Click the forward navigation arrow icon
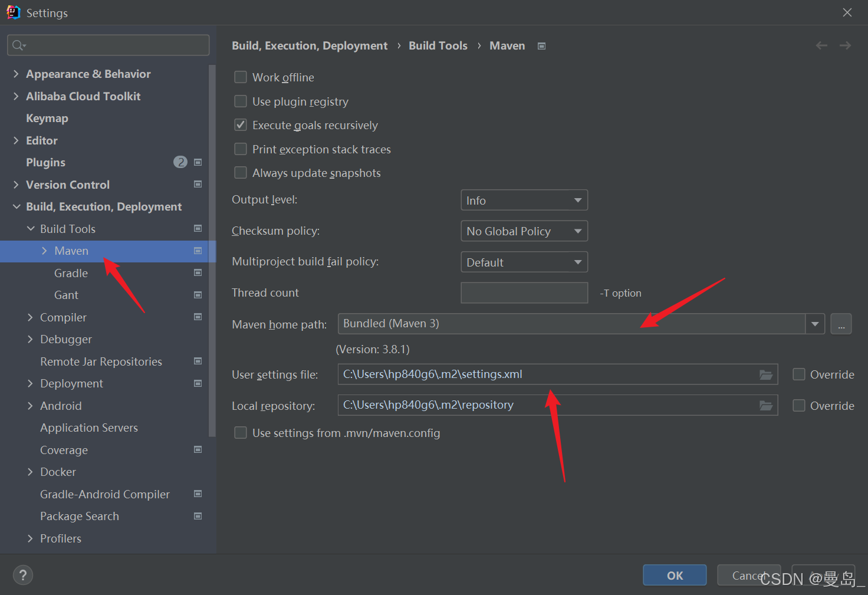868x595 pixels. 845,45
